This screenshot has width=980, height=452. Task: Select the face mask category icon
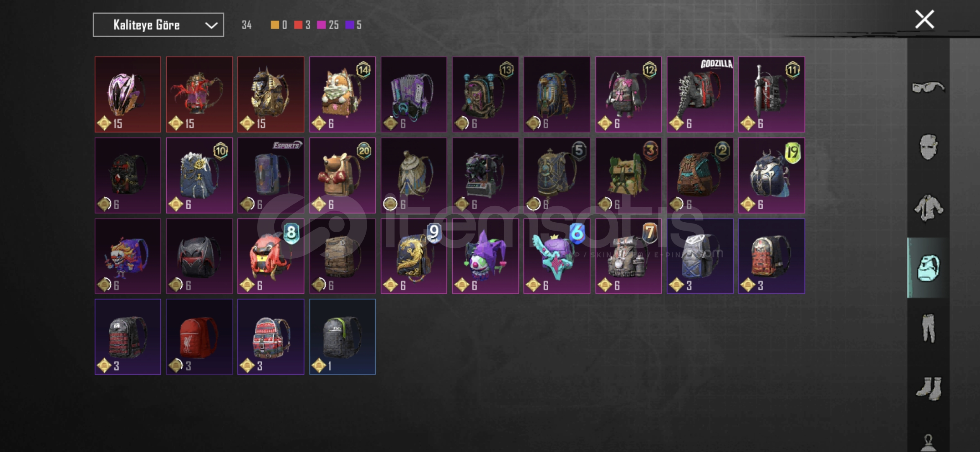[x=928, y=146]
